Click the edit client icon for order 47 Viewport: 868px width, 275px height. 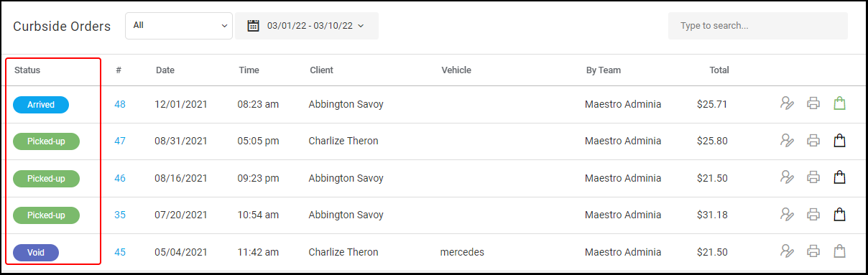tap(787, 141)
